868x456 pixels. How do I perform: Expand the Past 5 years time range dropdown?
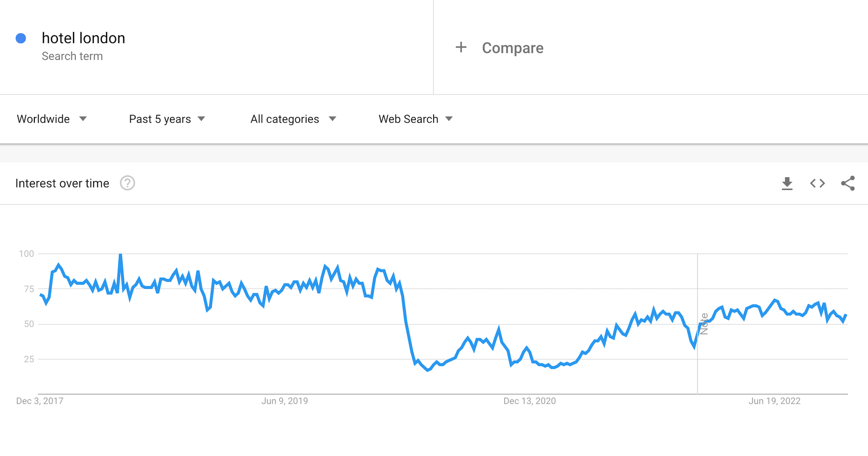point(159,119)
